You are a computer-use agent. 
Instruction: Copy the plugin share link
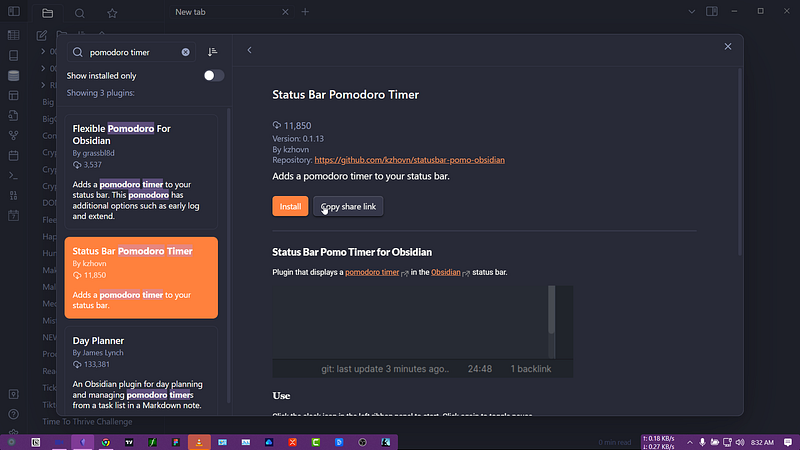click(x=348, y=206)
